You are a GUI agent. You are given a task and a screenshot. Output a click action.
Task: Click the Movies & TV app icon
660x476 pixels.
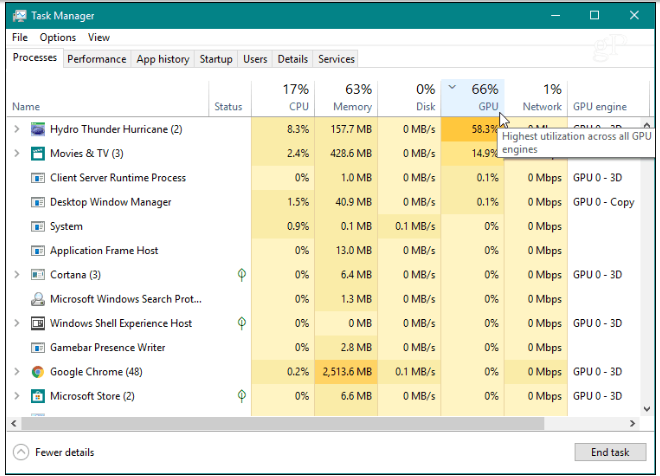[38, 154]
